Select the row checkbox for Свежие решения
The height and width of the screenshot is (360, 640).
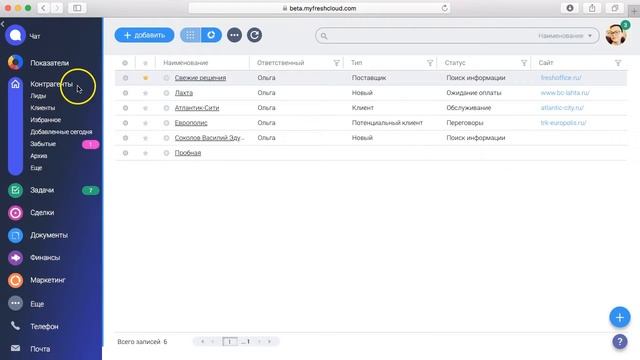[125, 78]
